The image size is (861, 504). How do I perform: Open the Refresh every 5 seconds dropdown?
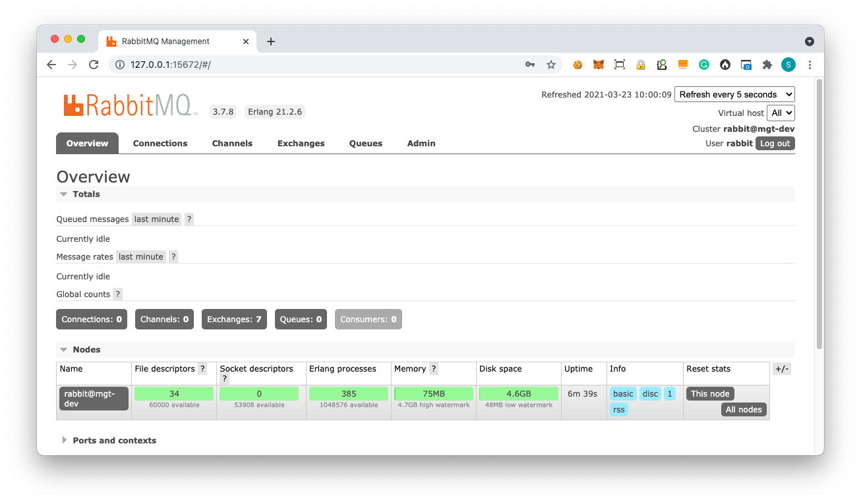click(734, 94)
